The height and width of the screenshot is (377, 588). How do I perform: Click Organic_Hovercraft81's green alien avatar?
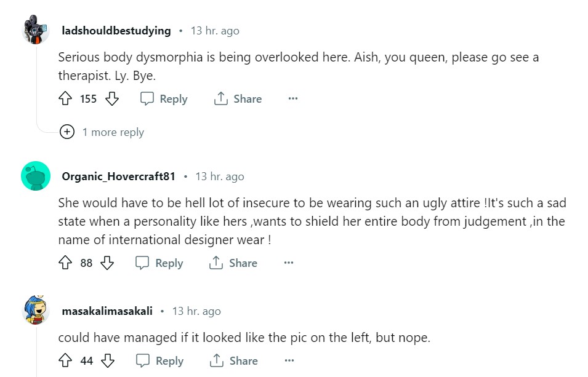(x=35, y=176)
